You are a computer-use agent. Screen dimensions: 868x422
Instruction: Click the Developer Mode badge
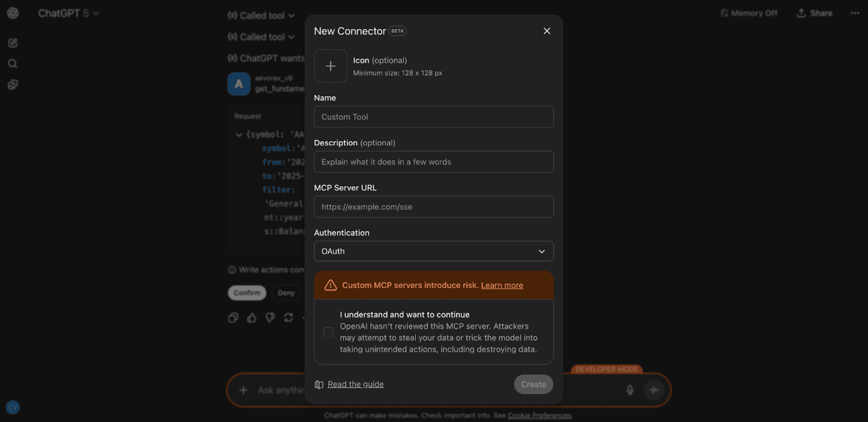606,369
